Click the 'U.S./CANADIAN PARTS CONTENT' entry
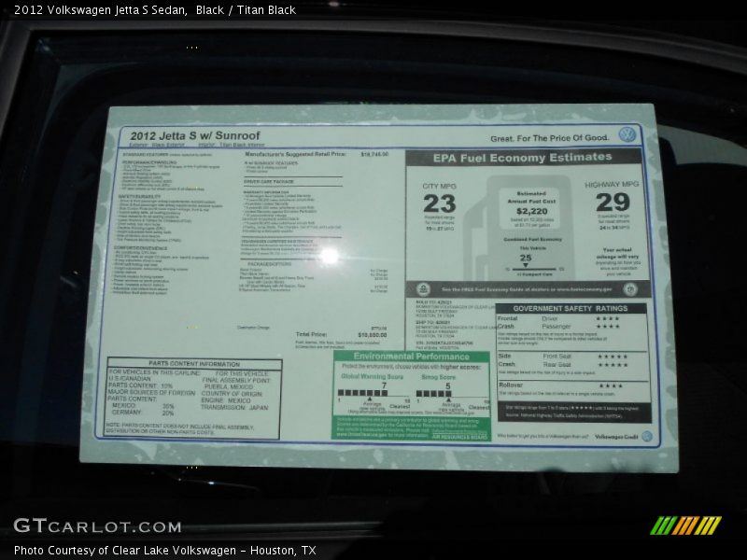 (x=141, y=382)
